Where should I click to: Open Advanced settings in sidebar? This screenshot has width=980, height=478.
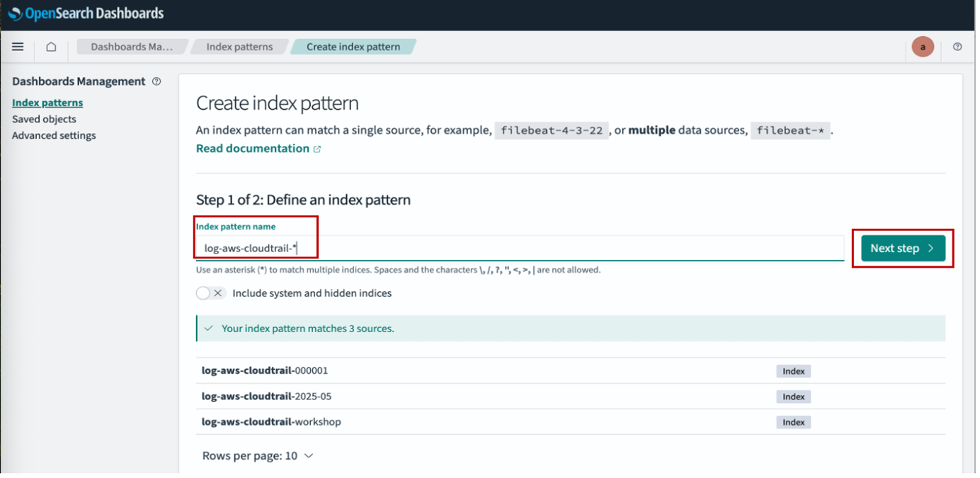54,135
